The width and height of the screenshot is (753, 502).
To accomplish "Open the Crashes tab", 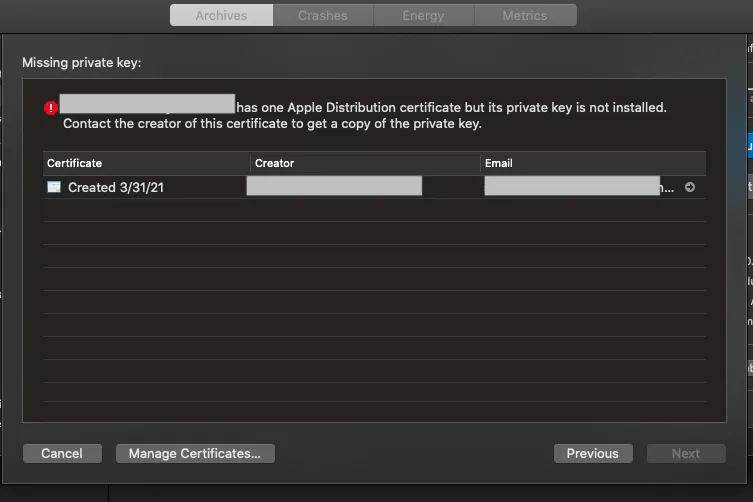I will tap(323, 15).
